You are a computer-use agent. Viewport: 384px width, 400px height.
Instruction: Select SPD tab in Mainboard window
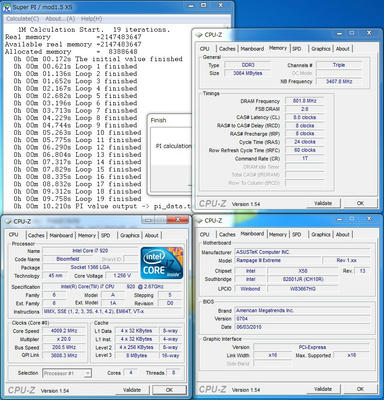(296, 234)
